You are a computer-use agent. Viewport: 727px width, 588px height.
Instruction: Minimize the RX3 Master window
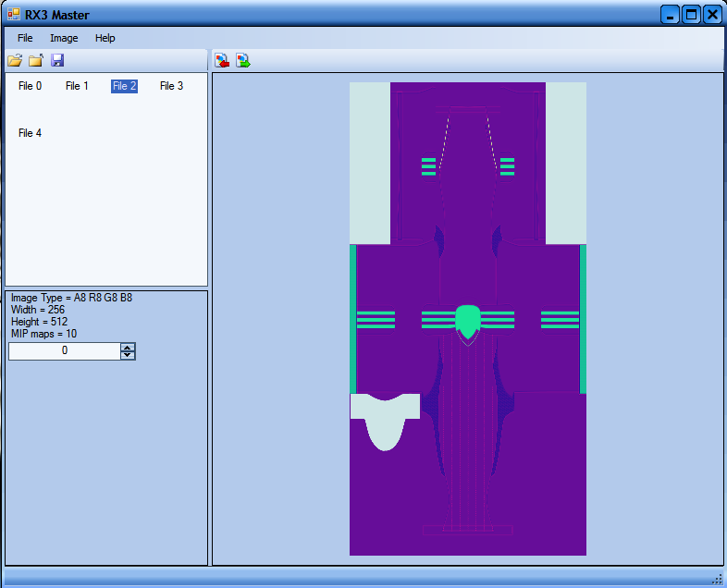click(x=670, y=14)
